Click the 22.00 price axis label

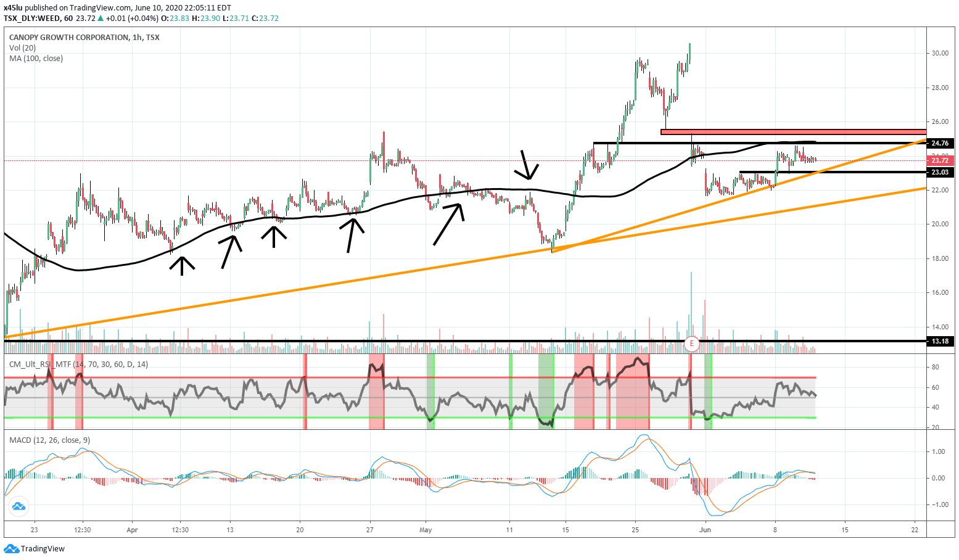coord(940,190)
